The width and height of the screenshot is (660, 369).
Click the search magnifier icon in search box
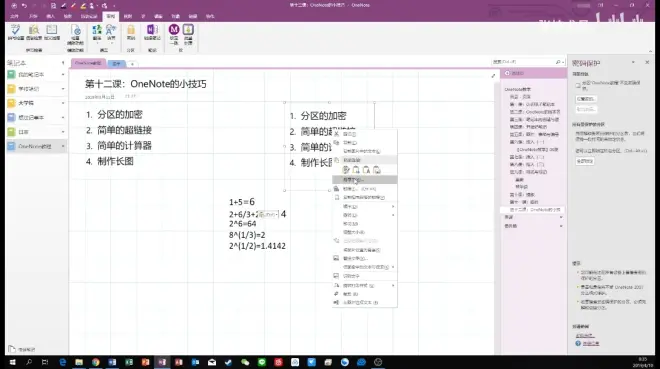558,62
